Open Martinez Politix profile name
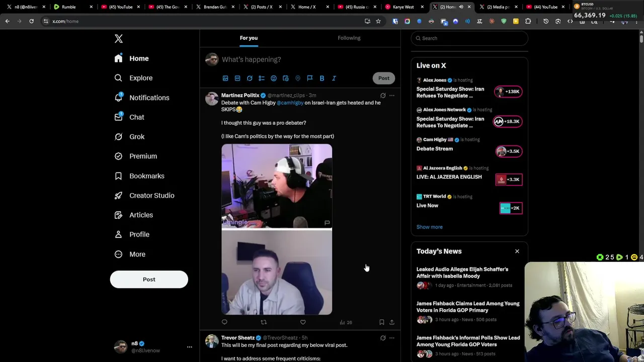 click(240, 96)
